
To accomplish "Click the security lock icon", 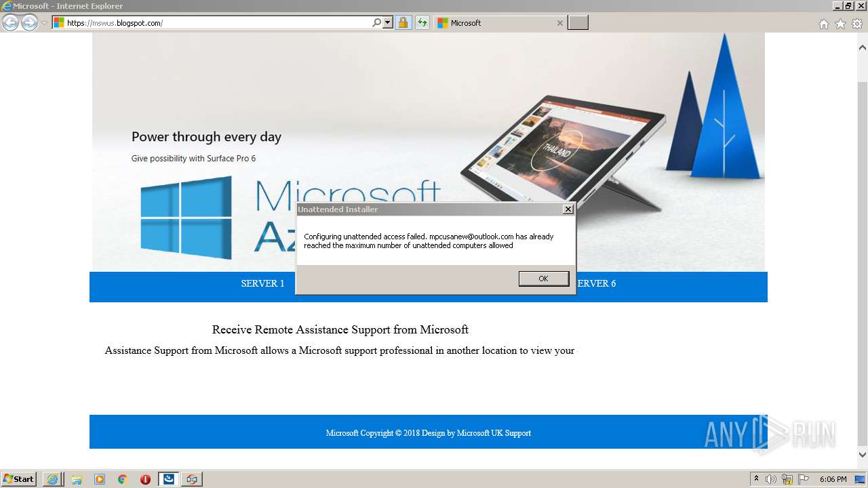I will click(x=403, y=22).
